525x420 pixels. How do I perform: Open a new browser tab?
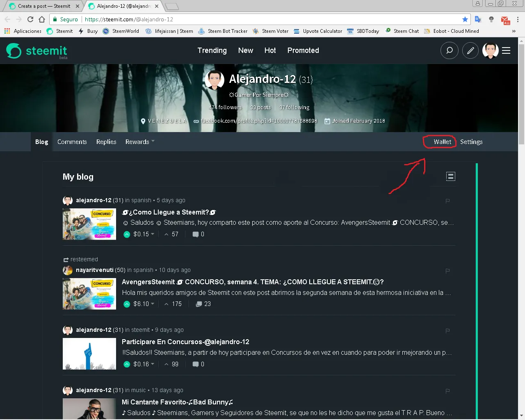(172, 6)
